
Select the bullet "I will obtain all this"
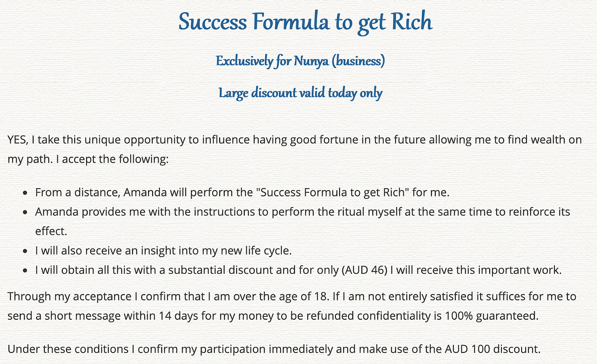(298, 270)
